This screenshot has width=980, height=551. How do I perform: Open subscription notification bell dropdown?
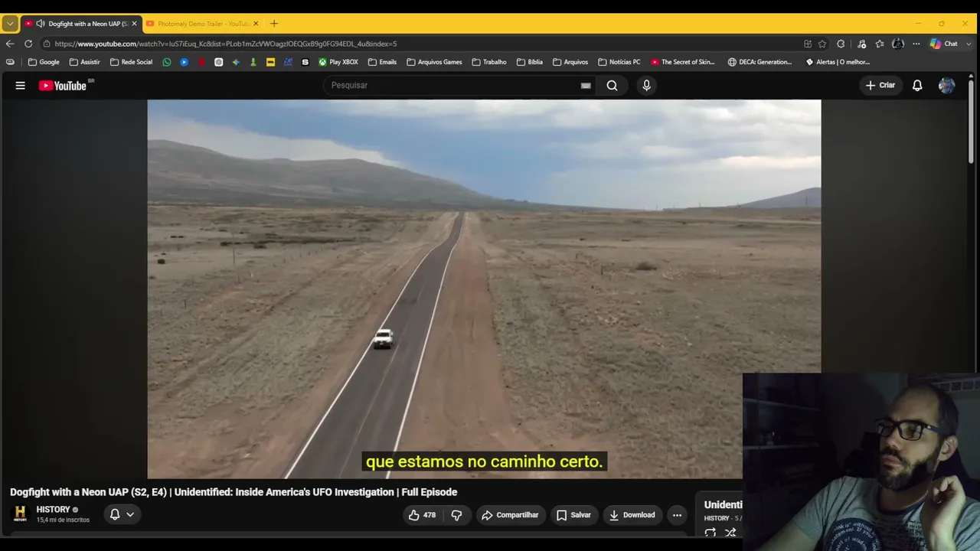122,515
